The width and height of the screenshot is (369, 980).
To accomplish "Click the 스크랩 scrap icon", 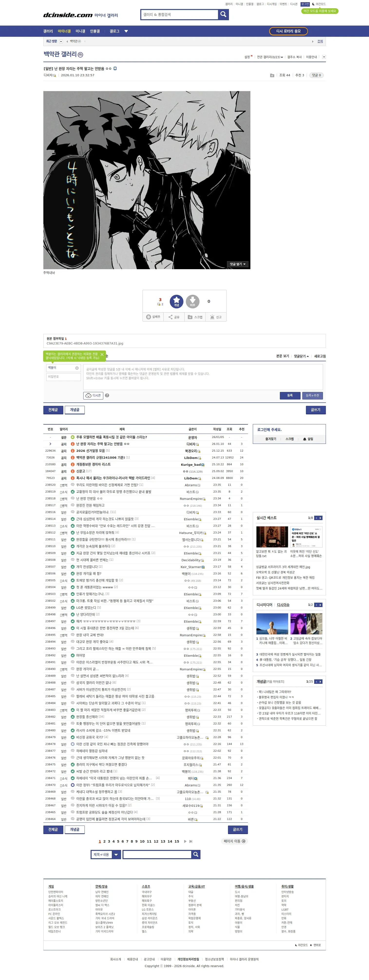I will (195, 317).
